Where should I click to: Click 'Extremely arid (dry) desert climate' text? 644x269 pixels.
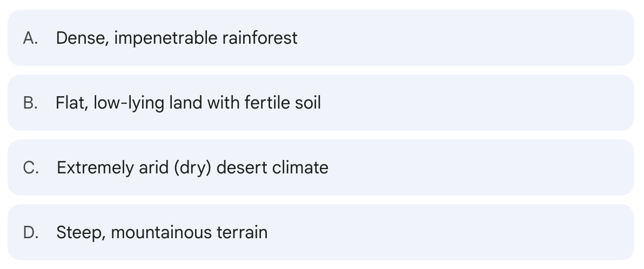(192, 168)
